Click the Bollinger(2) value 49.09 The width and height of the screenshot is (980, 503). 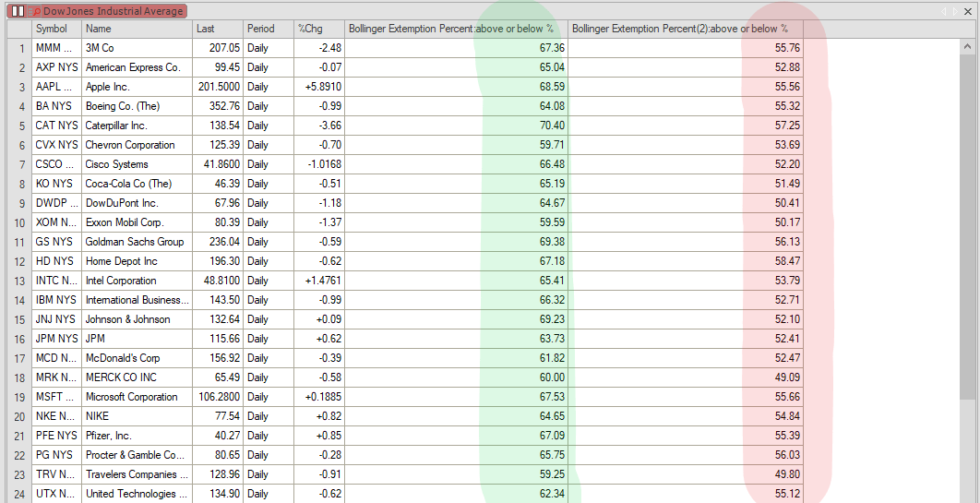point(686,377)
